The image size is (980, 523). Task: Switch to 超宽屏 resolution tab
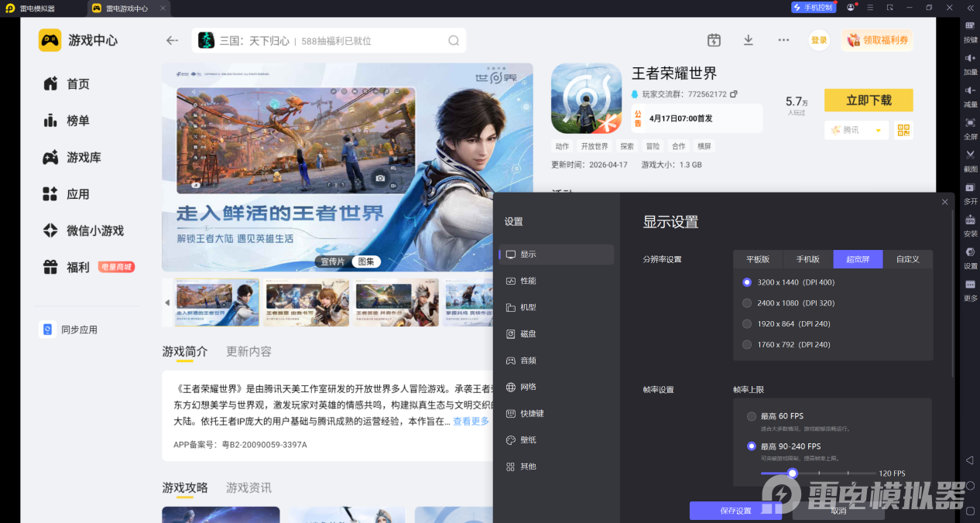[x=858, y=259]
